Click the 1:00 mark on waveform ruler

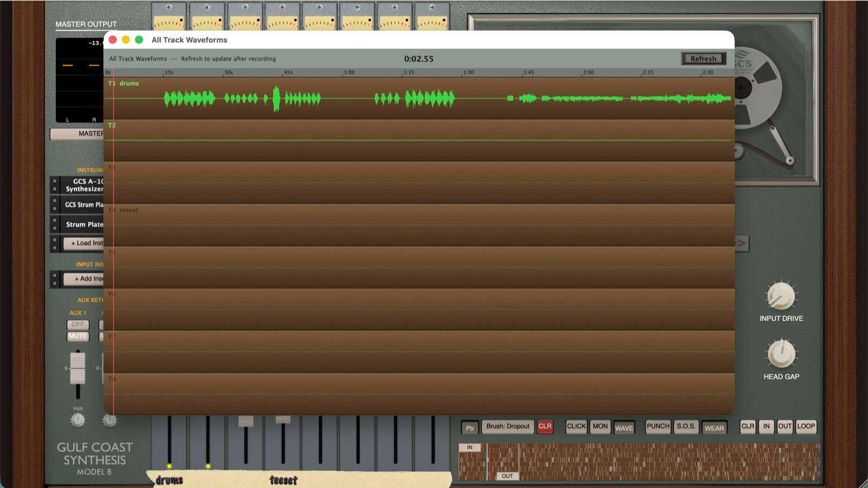pyautogui.click(x=349, y=72)
